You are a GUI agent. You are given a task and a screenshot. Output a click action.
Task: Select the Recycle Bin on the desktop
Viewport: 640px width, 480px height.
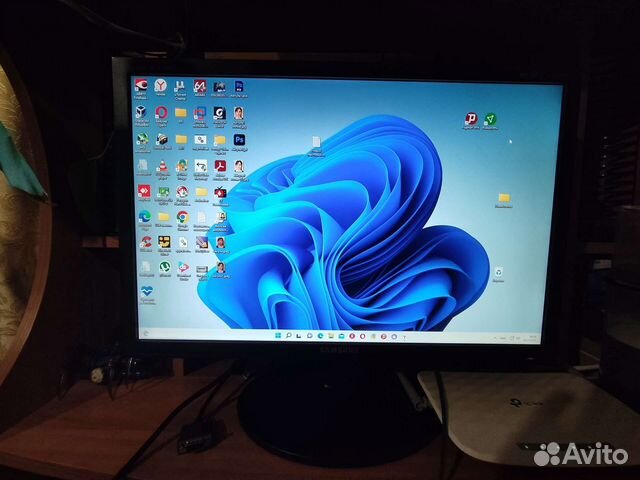[498, 272]
